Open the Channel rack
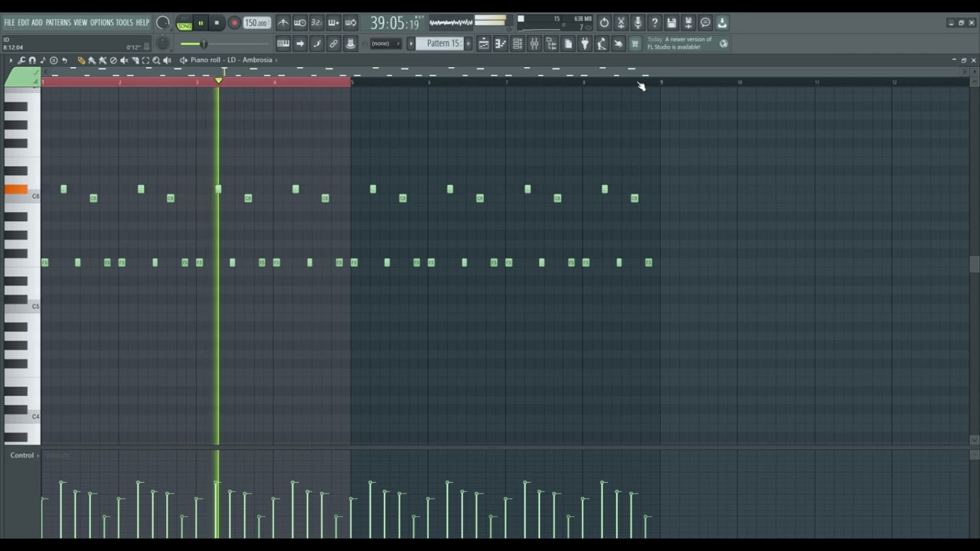Viewport: 980px width, 551px height. coord(518,44)
